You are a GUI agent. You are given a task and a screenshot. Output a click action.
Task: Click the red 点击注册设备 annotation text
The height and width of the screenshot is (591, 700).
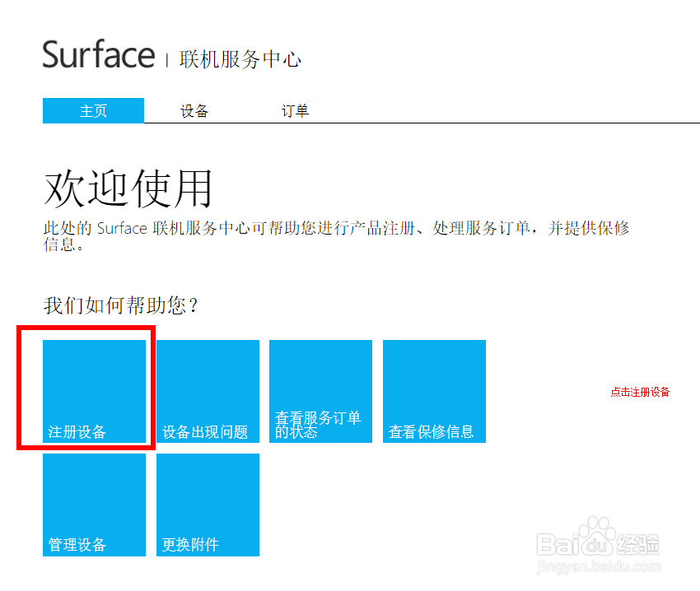(x=641, y=392)
